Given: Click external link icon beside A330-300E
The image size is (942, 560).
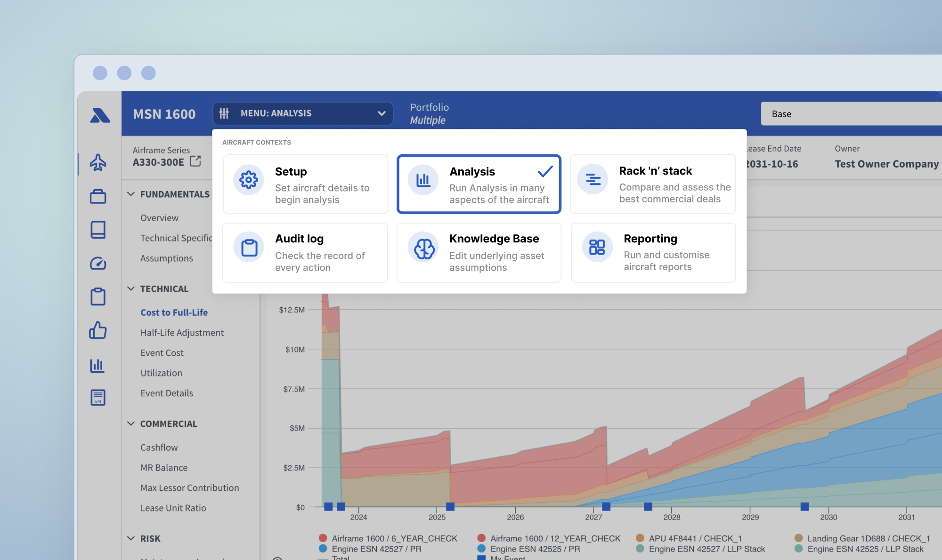Looking at the screenshot, I should (195, 161).
